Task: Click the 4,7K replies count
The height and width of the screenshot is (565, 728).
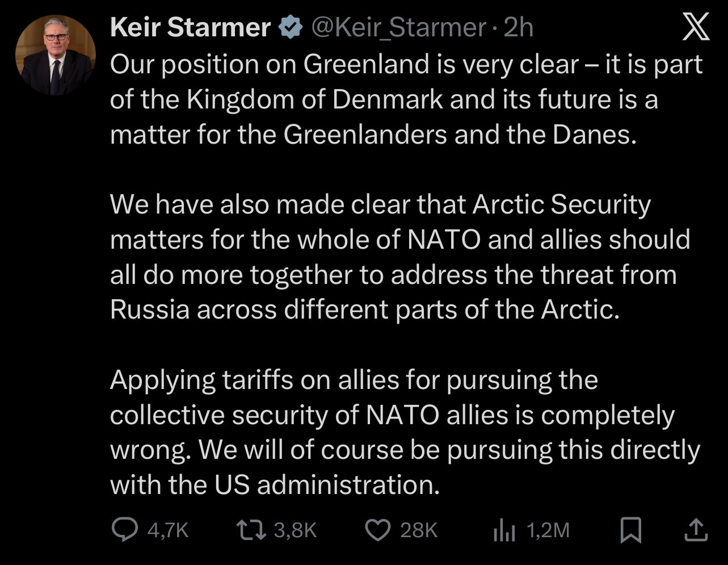Action: (x=167, y=530)
